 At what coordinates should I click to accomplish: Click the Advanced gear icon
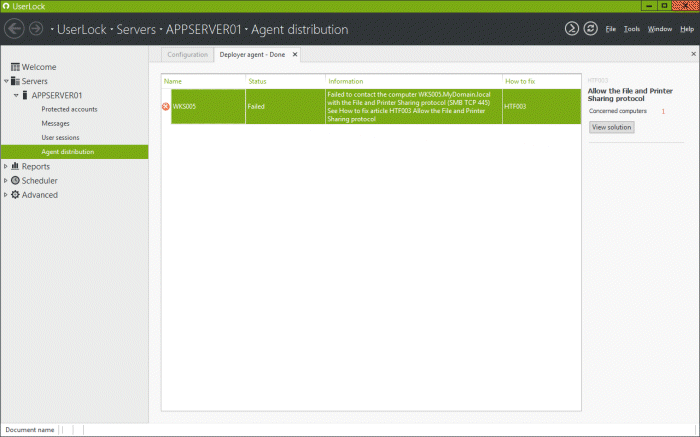pos(15,195)
